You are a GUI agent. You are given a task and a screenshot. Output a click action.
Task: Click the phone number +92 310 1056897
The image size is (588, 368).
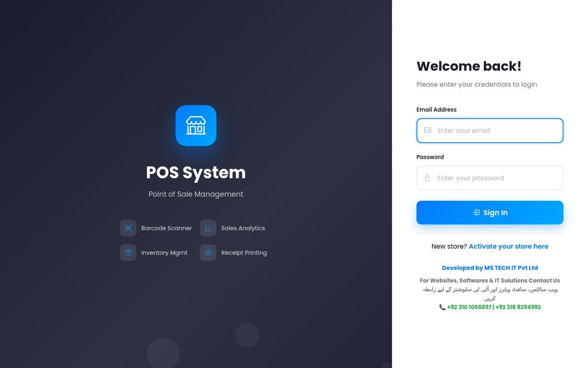coord(469,307)
